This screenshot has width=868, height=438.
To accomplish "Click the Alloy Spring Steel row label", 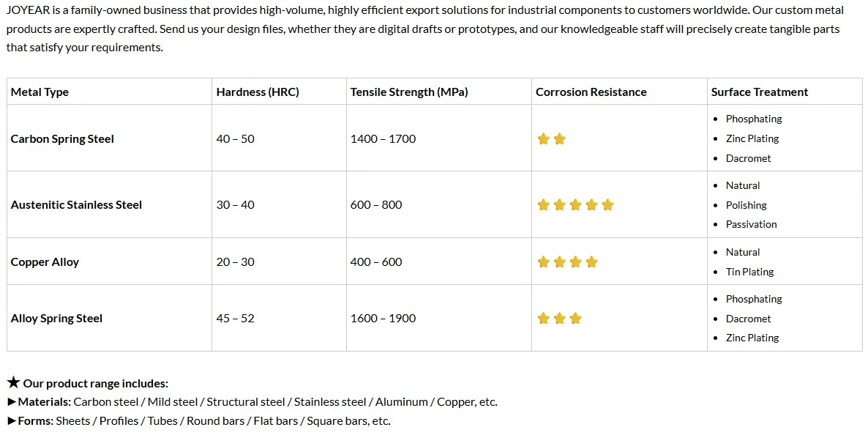I will (x=56, y=319).
